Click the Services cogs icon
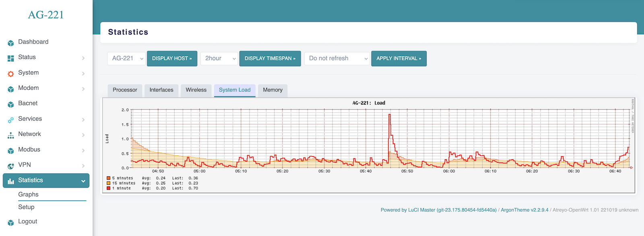The width and height of the screenshot is (644, 236). pos(11,120)
